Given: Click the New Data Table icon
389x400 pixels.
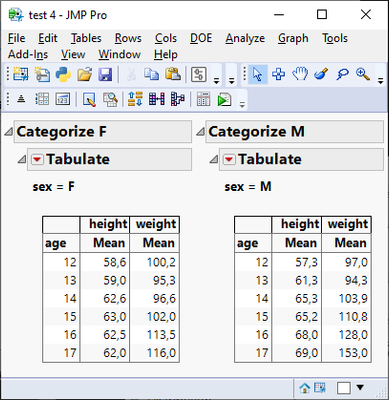Looking at the screenshot, I should point(21,74).
